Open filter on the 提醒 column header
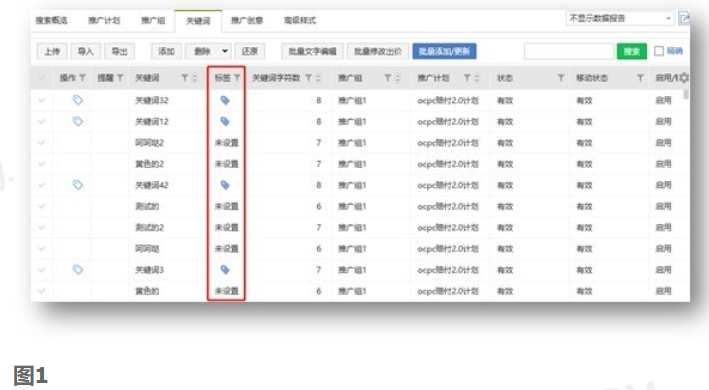 120,78
